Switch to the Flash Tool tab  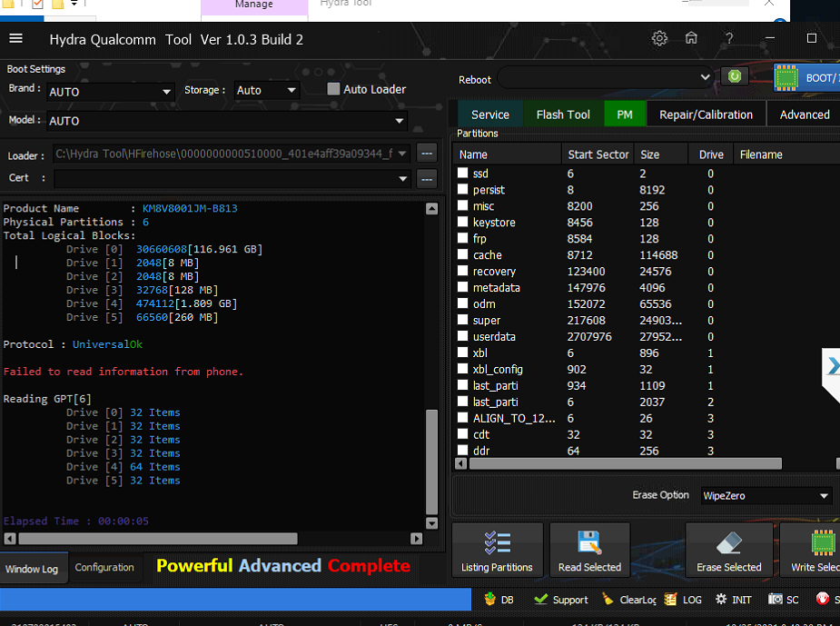[x=563, y=114]
